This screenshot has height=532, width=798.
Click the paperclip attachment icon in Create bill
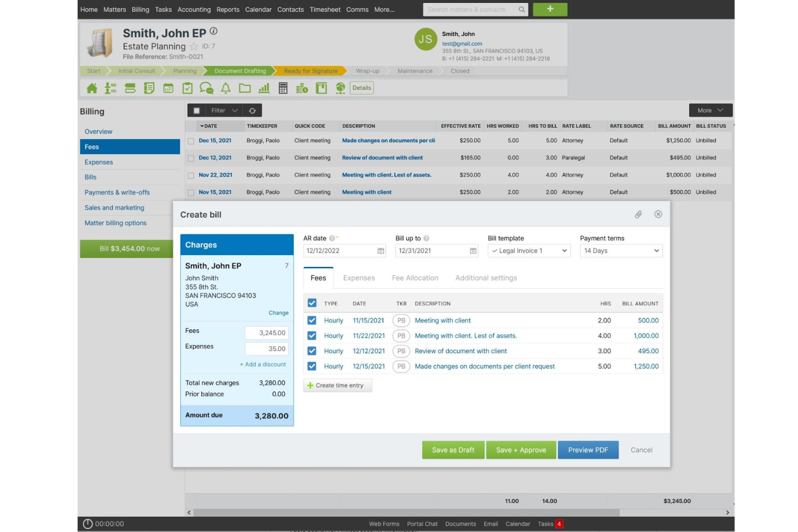[638, 215]
